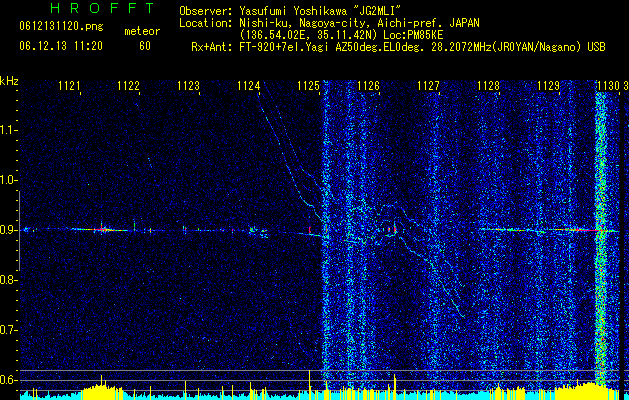
Task: Click the HROFFT title text
Action: tap(102, 8)
